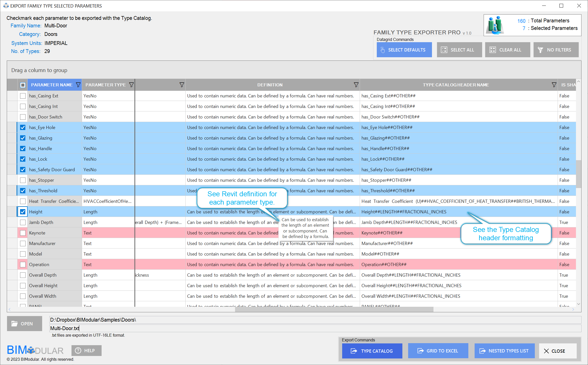Click the Parameter Type column filter funnel
The width and height of the screenshot is (588, 365).
click(x=131, y=85)
